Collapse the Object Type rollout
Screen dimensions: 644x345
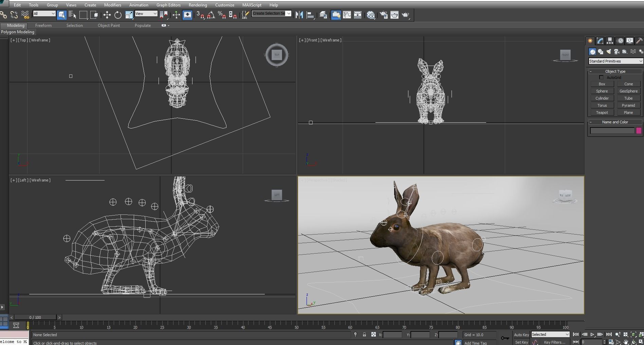point(615,71)
